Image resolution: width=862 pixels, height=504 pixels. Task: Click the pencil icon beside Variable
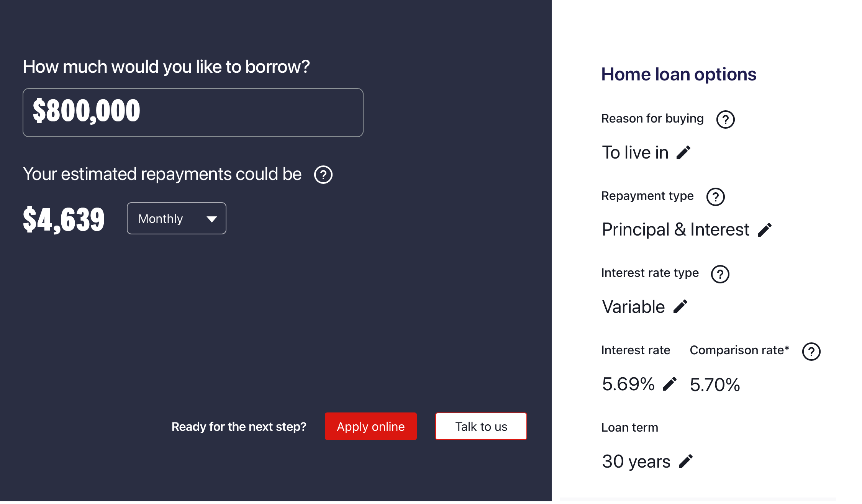[x=680, y=307]
